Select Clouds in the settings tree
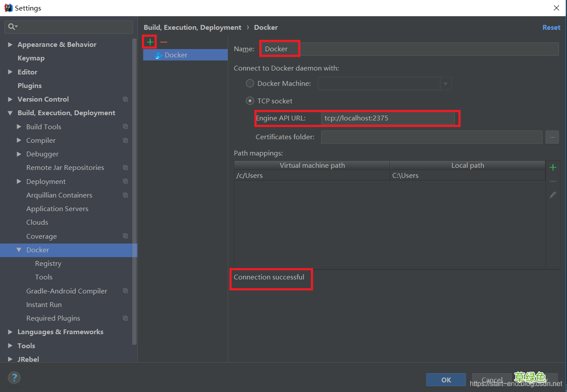 pos(37,222)
